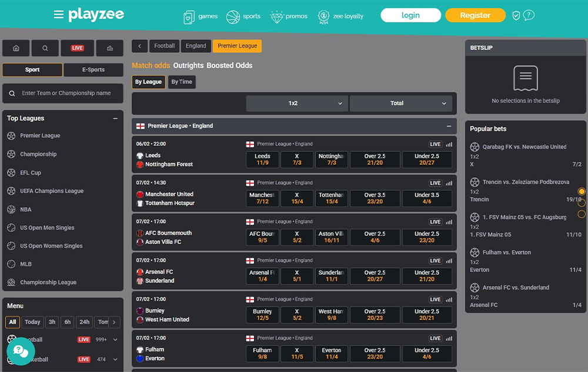The height and width of the screenshot is (372, 588).
Task: Switch to the E-Sports toggle
Action: click(x=93, y=70)
